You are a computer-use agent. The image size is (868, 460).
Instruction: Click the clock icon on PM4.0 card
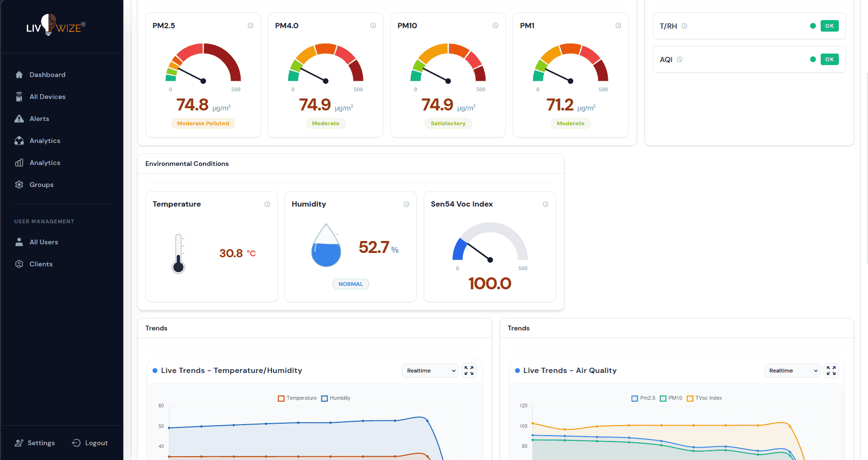373,25
